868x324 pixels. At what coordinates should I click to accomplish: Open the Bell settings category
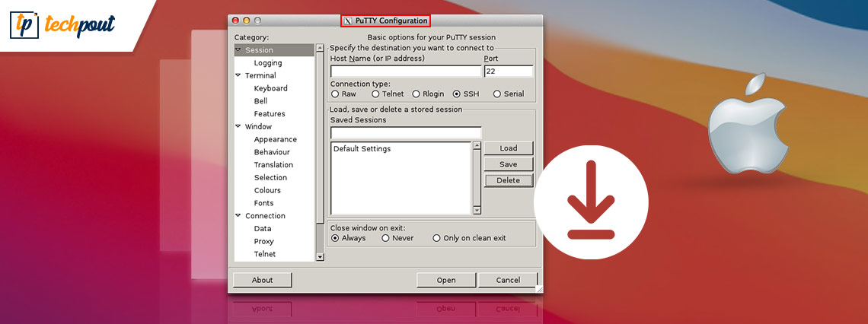(x=260, y=101)
